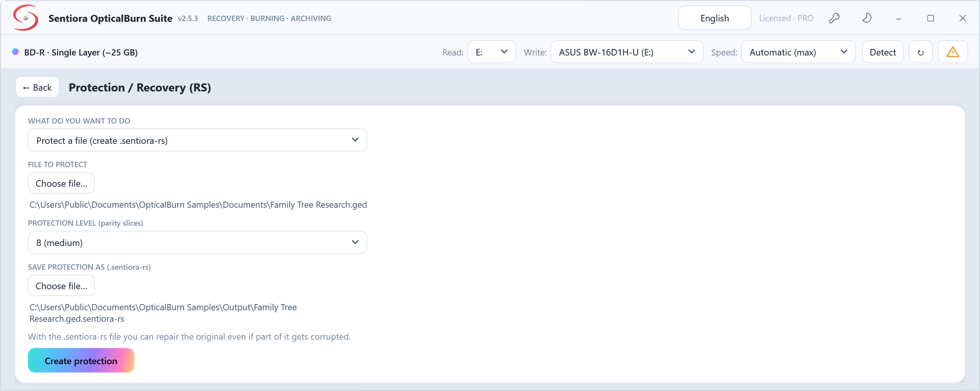Choose file for save protection path
The width and height of the screenshot is (980, 391).
(x=61, y=286)
